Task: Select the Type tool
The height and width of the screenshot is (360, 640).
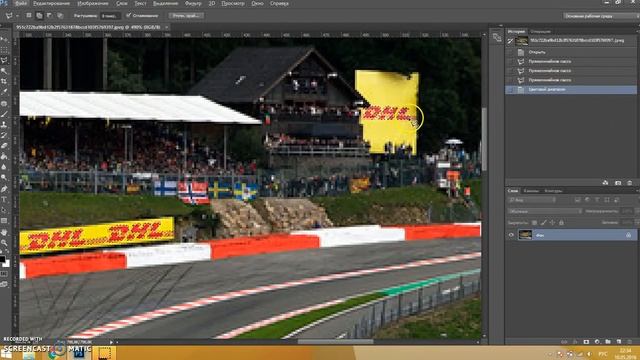Action: tap(4, 200)
